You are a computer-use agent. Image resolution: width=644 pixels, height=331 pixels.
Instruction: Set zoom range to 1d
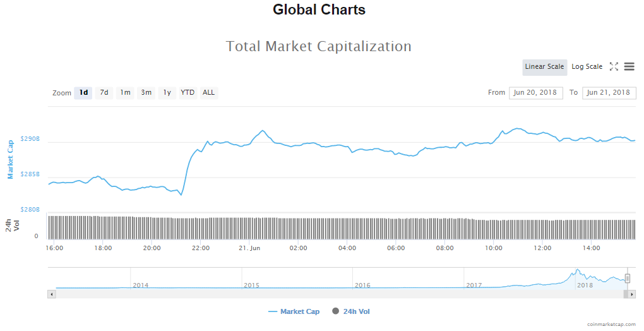(83, 93)
